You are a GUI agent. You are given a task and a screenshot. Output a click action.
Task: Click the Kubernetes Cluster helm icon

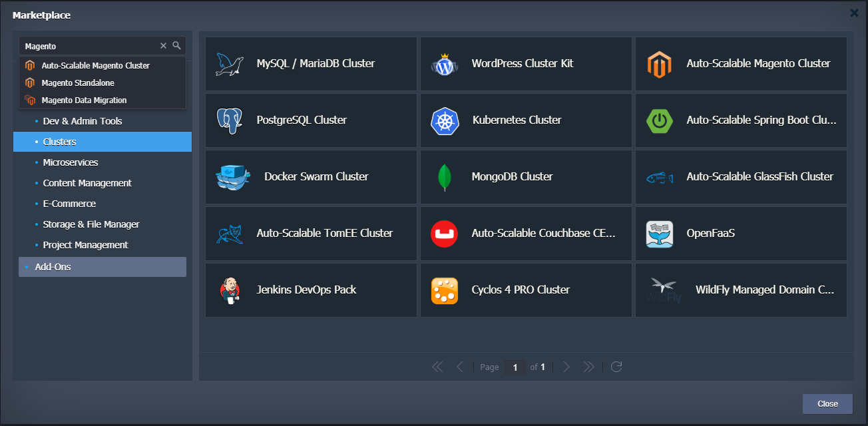pos(445,120)
